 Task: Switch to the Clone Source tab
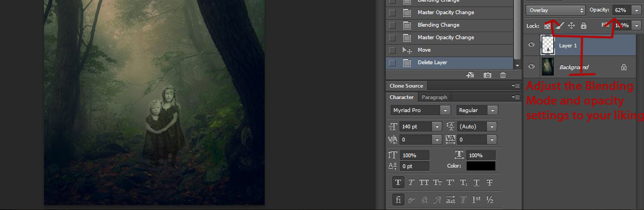click(x=406, y=85)
